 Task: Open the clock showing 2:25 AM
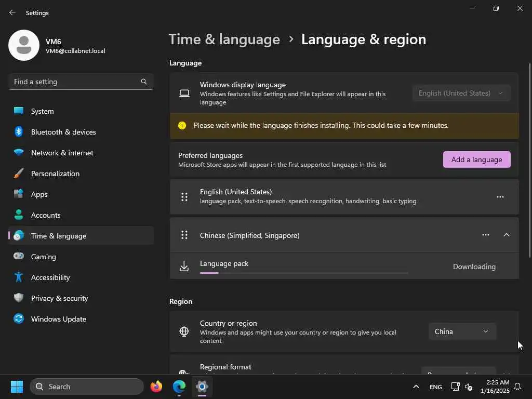pyautogui.click(x=495, y=387)
